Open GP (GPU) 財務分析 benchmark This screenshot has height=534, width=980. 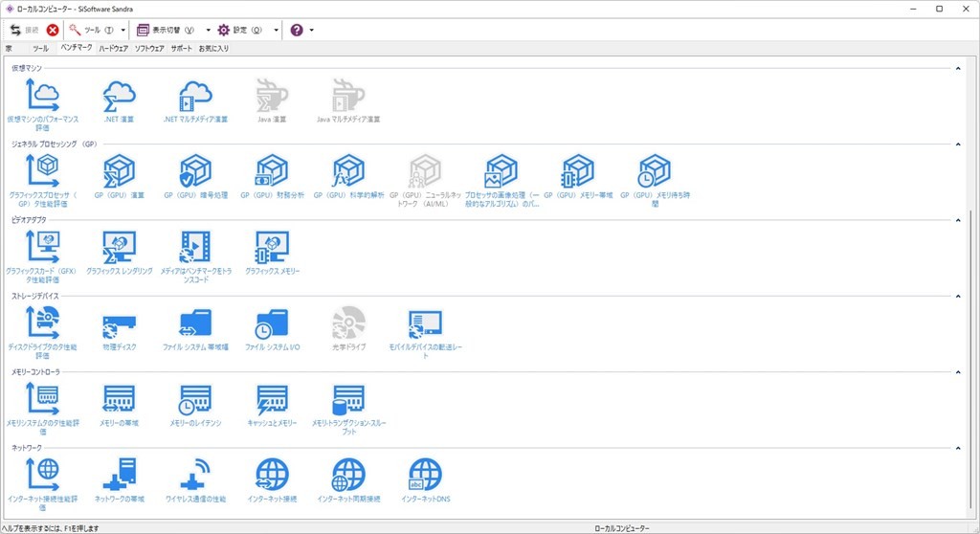(x=272, y=170)
